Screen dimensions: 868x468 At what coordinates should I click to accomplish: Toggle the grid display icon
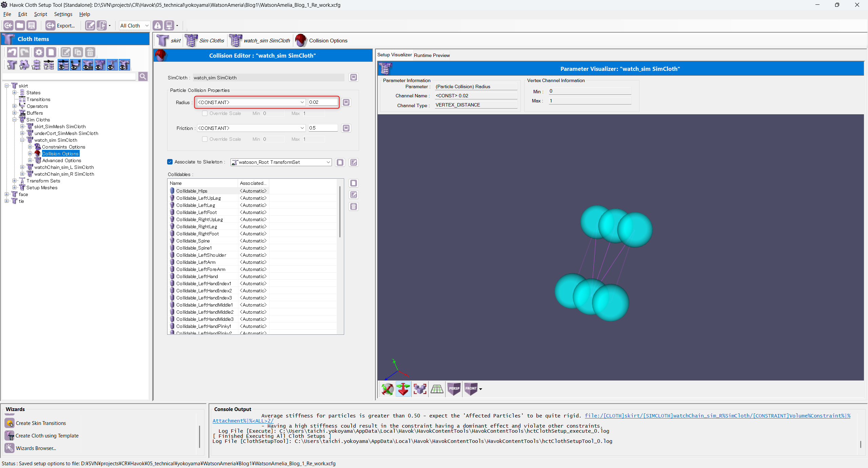(x=437, y=389)
